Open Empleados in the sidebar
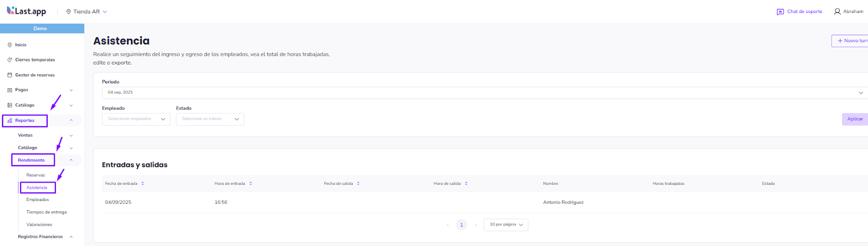The image size is (868, 246). coord(37,199)
